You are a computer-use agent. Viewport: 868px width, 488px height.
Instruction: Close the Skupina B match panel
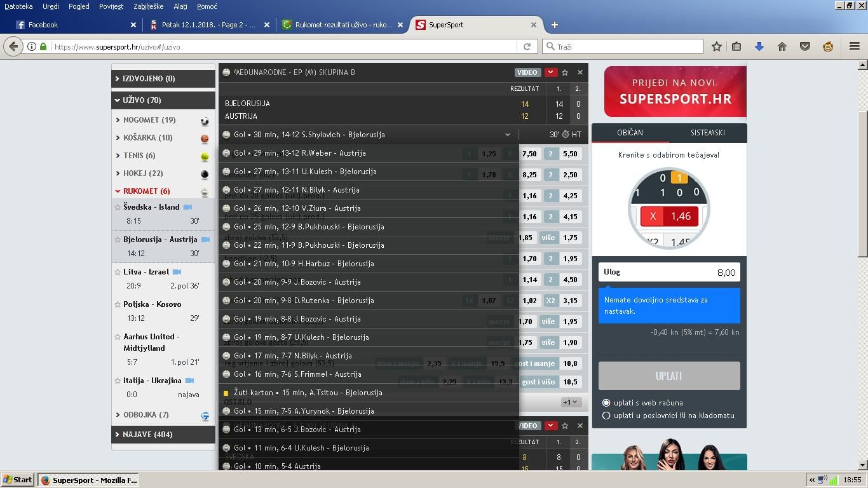click(580, 72)
